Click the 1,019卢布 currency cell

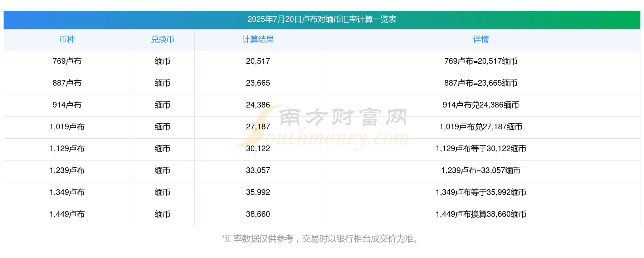pos(67,127)
